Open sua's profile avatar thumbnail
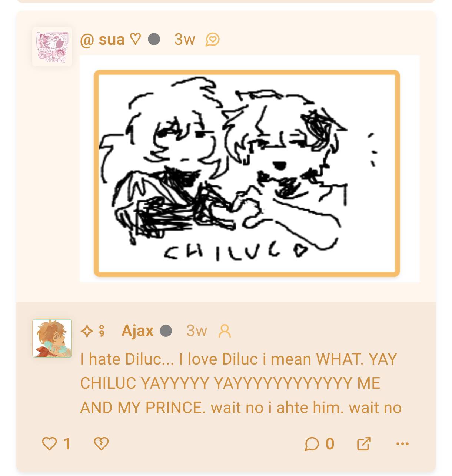 point(52,47)
